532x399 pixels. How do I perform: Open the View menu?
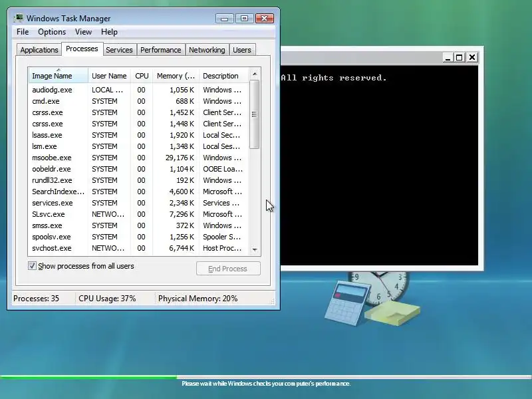[83, 32]
